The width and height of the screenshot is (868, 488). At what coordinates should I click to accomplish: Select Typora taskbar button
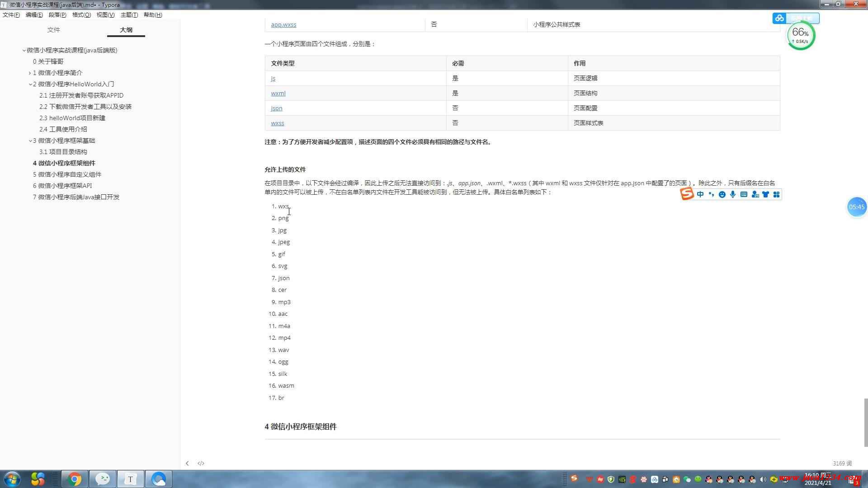131,479
